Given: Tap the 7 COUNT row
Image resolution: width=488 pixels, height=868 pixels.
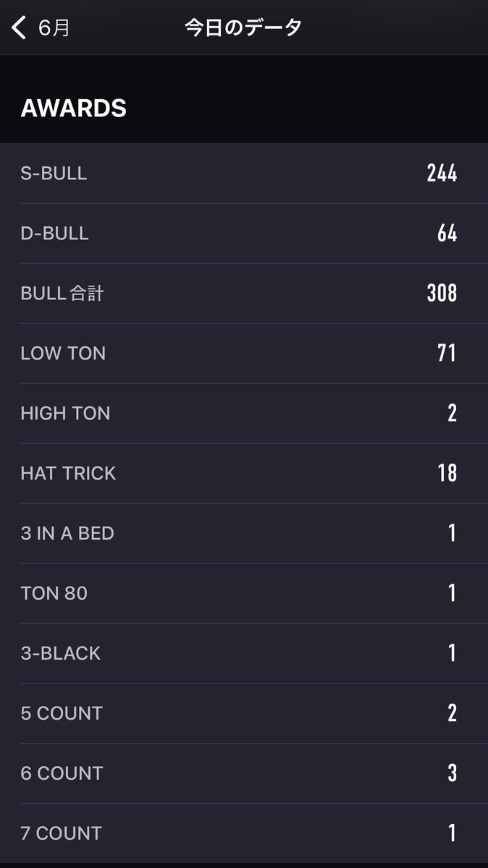Looking at the screenshot, I should (244, 833).
